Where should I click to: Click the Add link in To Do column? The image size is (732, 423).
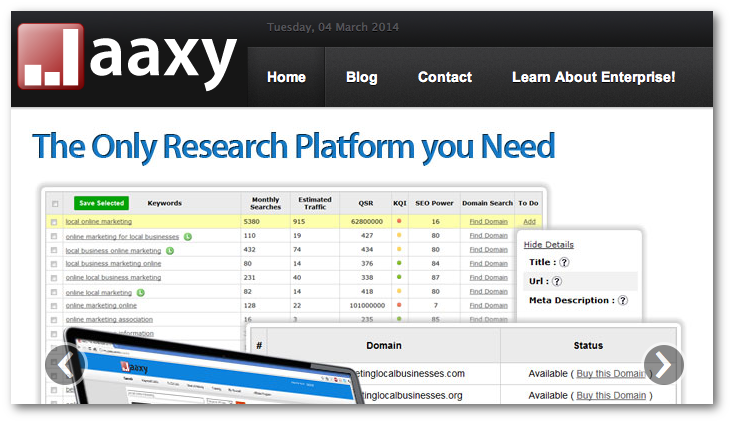[529, 222]
